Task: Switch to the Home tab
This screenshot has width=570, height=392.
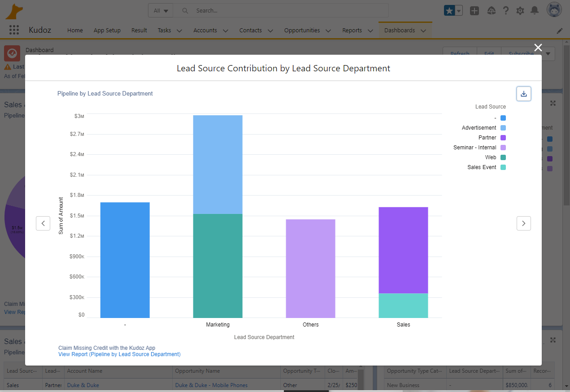Action: point(75,30)
